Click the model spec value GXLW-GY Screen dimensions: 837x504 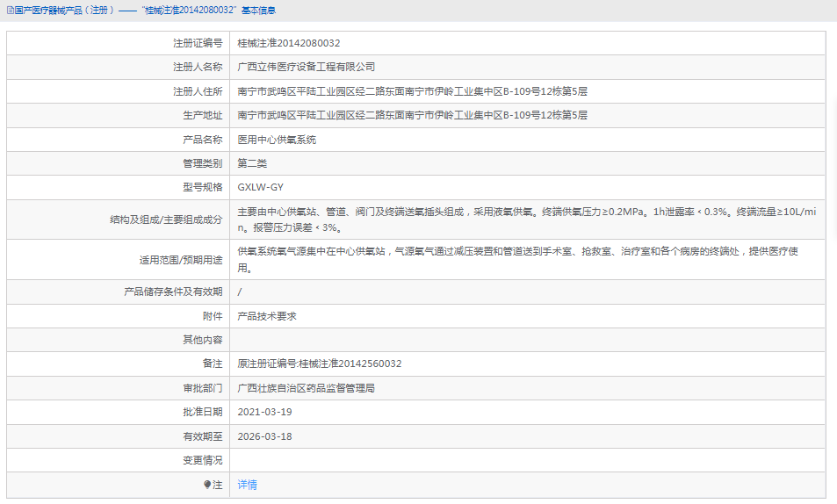pyautogui.click(x=261, y=187)
